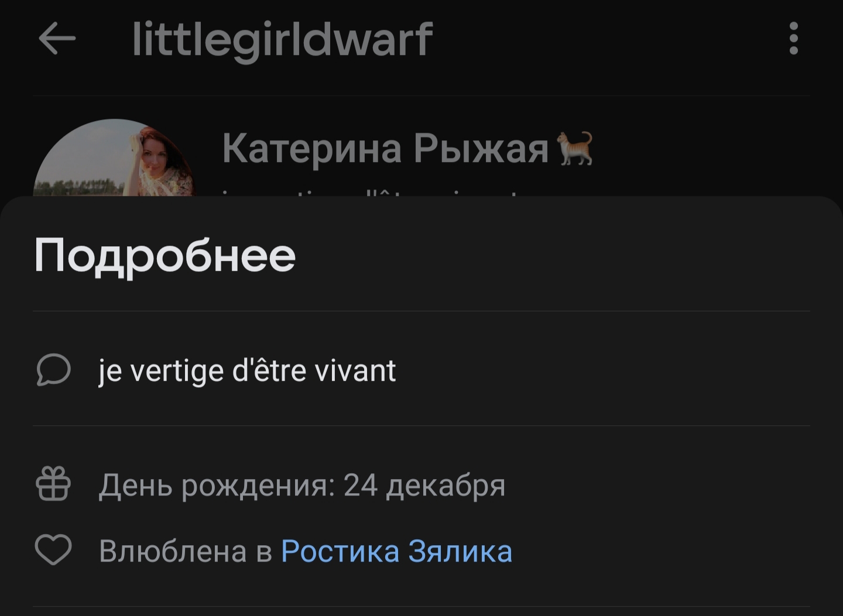
Task: Tap the 24 декабря birthday date
Action: pos(424,486)
